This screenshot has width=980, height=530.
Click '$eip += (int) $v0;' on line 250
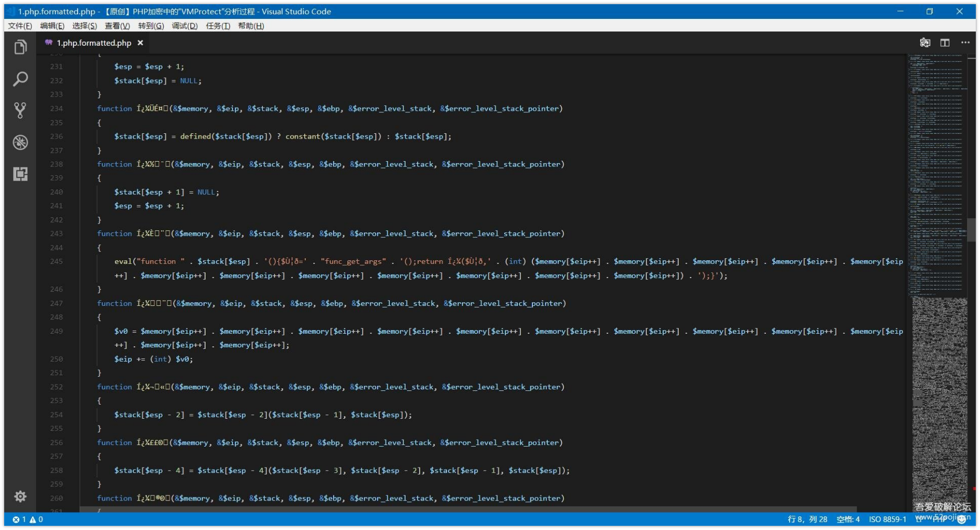(x=154, y=359)
